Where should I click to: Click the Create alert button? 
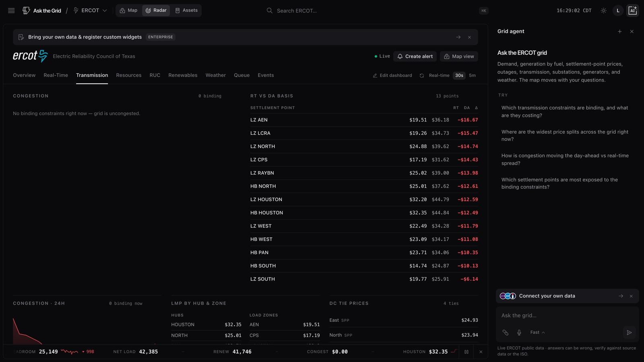[415, 56]
